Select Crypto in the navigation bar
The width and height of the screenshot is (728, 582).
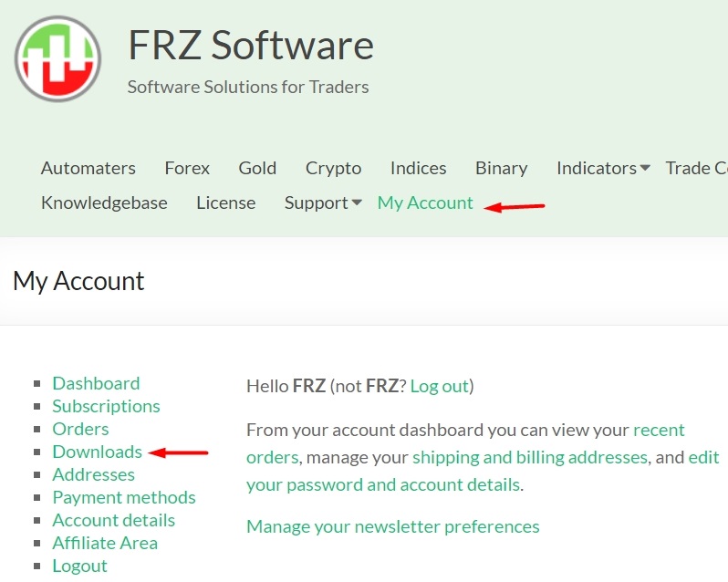coord(333,168)
